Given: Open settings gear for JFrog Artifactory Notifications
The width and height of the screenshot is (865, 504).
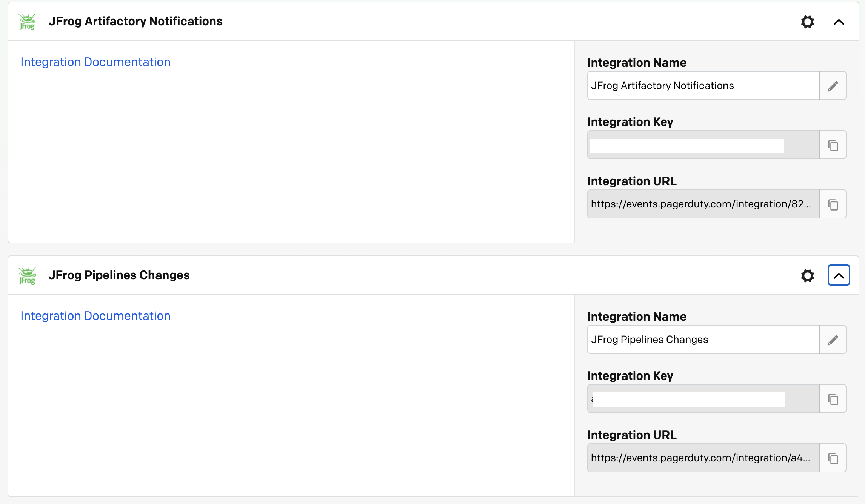Looking at the screenshot, I should coord(807,22).
